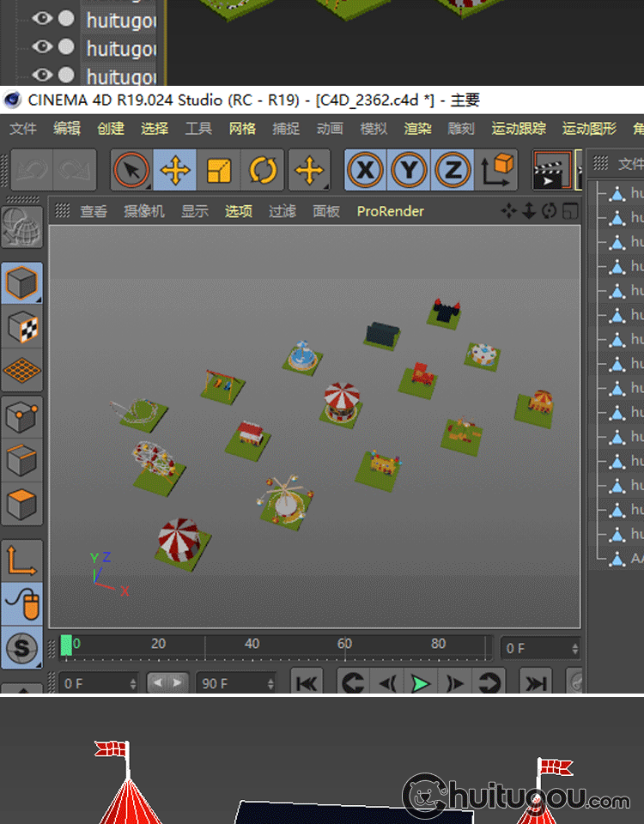Image resolution: width=644 pixels, height=824 pixels.
Task: Toggle Z-axis lock
Action: point(452,171)
